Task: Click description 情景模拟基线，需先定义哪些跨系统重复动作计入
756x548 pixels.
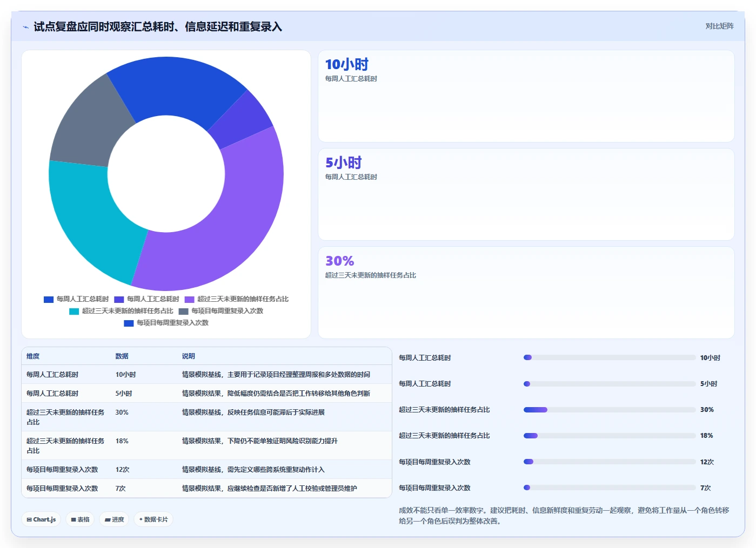Action: [253, 470]
